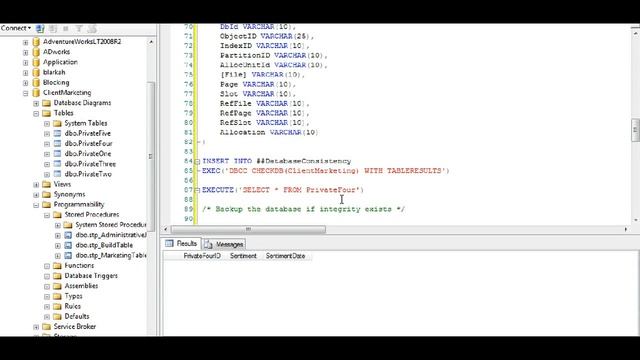This screenshot has width=640, height=360.
Task: Expand the ADworks database node
Action: pyautogui.click(x=25, y=52)
